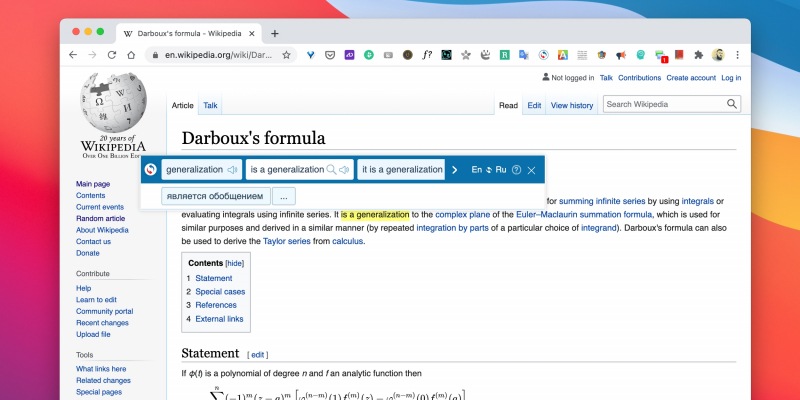Open the complex plane link
Screen dimensions: 800x400
(463, 214)
